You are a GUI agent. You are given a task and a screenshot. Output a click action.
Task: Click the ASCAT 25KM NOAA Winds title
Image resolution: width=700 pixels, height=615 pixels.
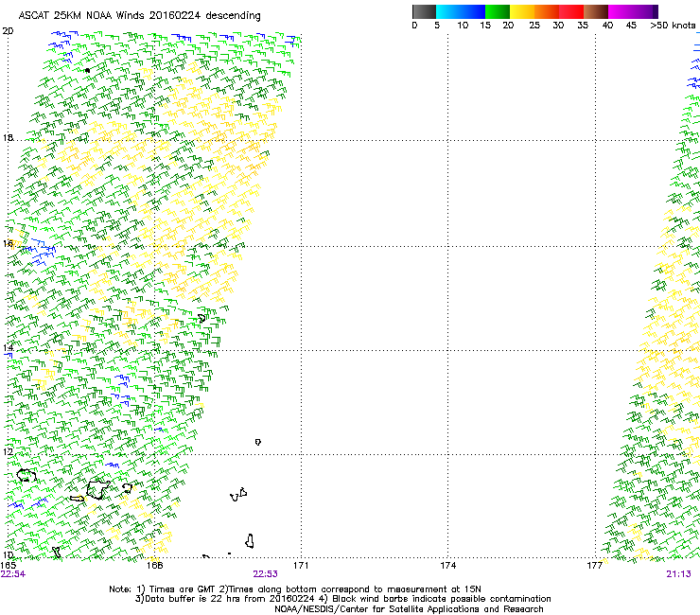139,16
